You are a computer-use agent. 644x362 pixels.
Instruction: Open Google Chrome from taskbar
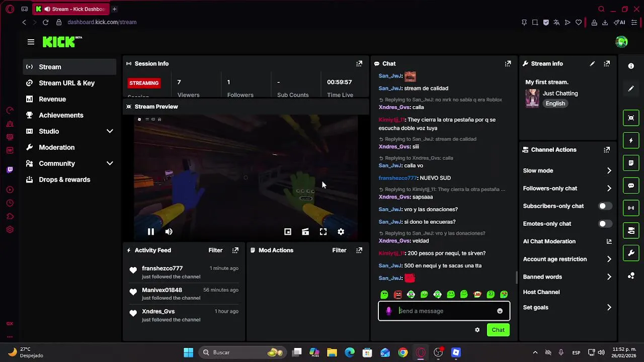(403, 352)
